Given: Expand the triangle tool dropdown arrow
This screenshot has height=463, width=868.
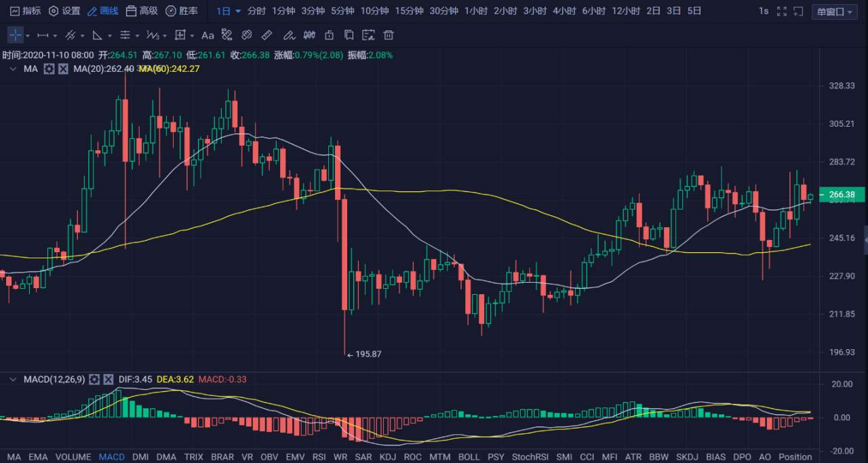Looking at the screenshot, I should click(x=110, y=36).
